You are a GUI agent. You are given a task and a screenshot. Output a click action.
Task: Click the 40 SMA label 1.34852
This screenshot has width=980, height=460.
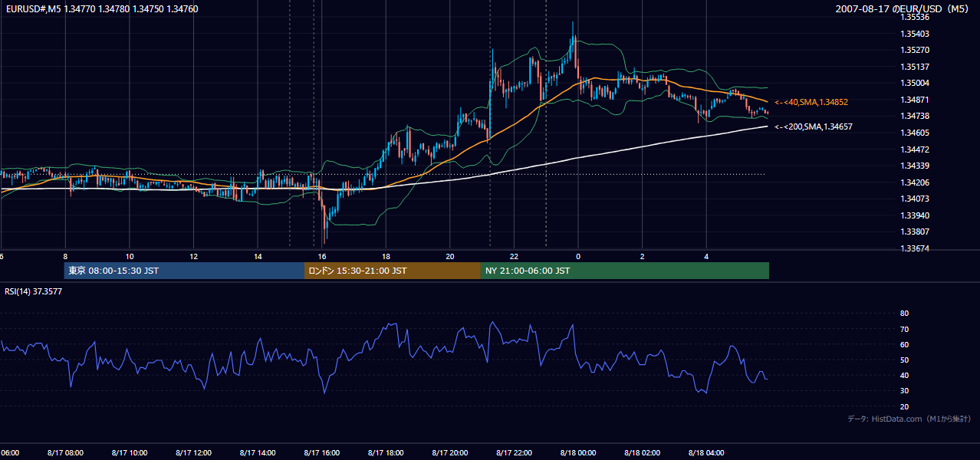[811, 102]
